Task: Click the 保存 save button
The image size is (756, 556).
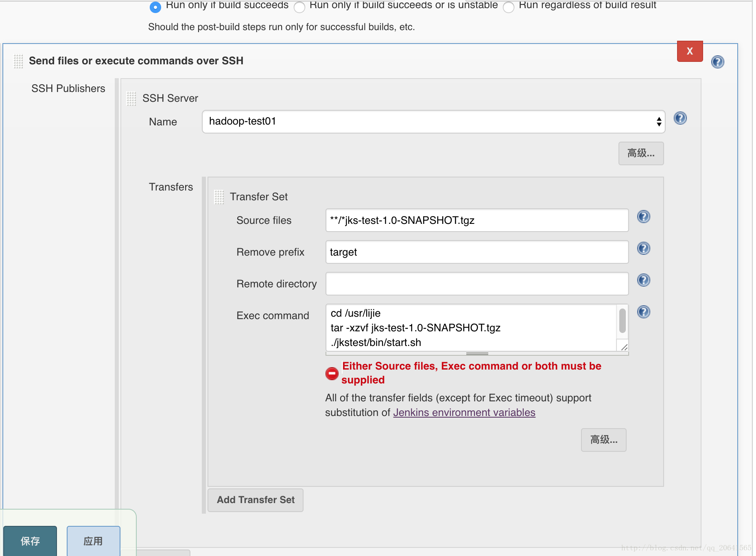Action: (x=30, y=541)
